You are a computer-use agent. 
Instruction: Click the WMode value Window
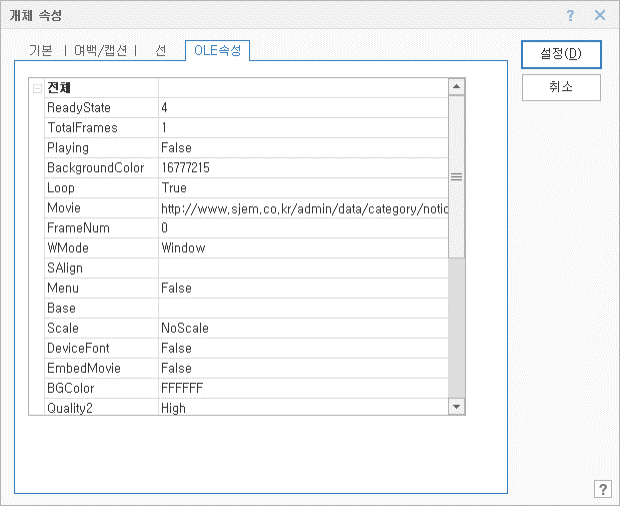coord(183,248)
